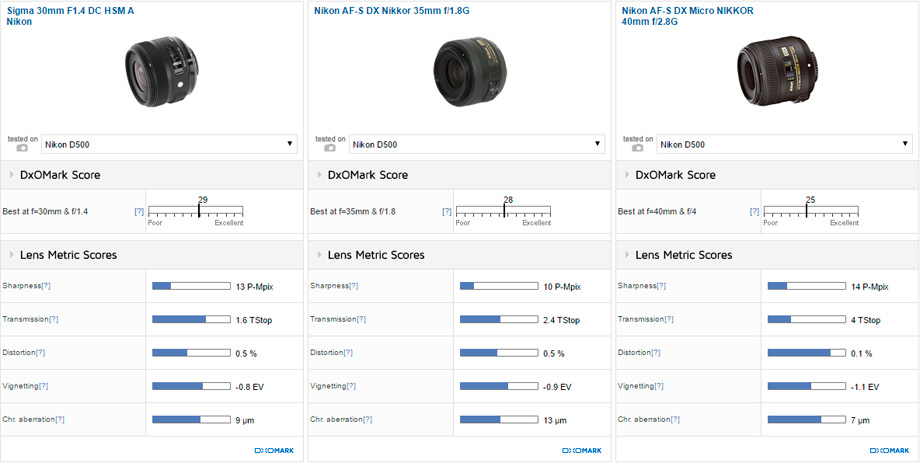
Task: Click the '9 µm' chromatic aberration value
Action: click(x=245, y=420)
